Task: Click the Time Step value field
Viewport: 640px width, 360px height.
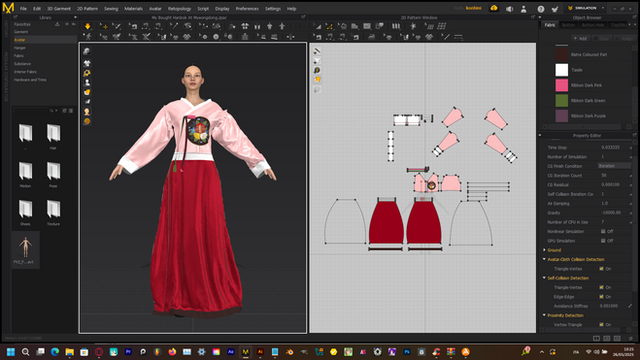Action: click(614, 147)
